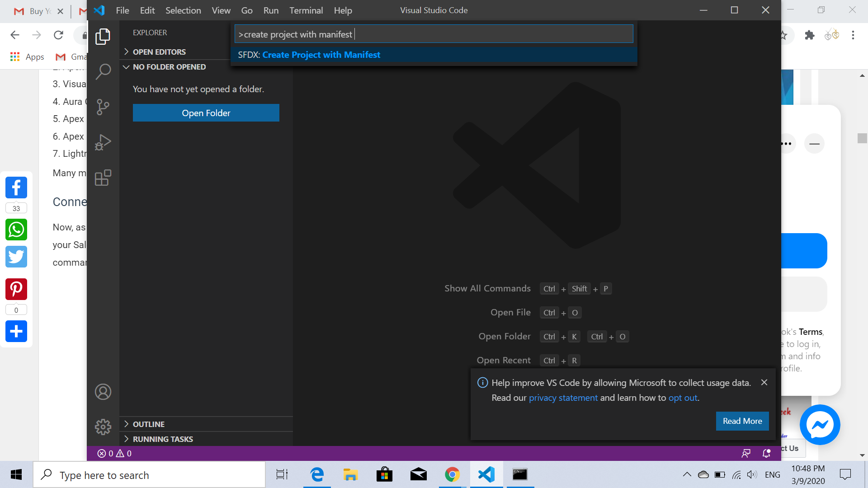Open the Extensions view

(103, 178)
